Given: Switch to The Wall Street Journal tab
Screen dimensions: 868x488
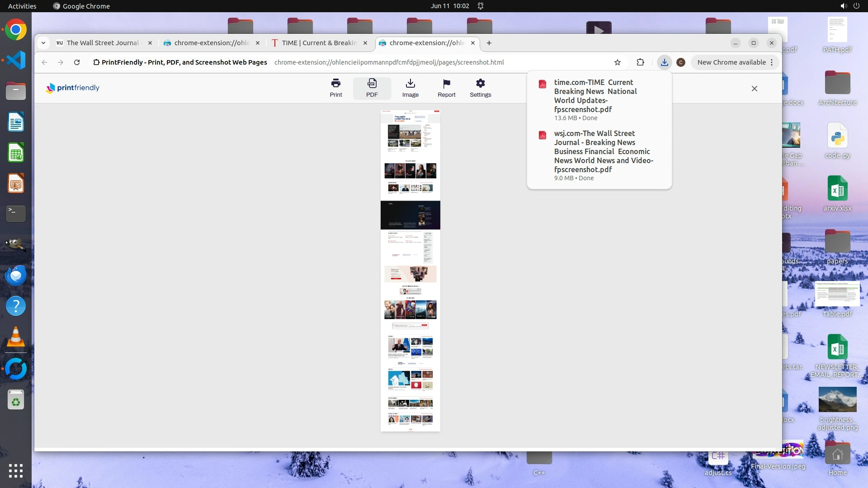Looking at the screenshot, I should (x=103, y=43).
